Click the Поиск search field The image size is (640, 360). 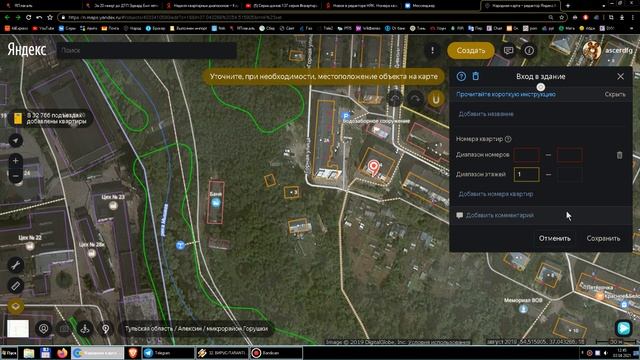click(x=146, y=51)
